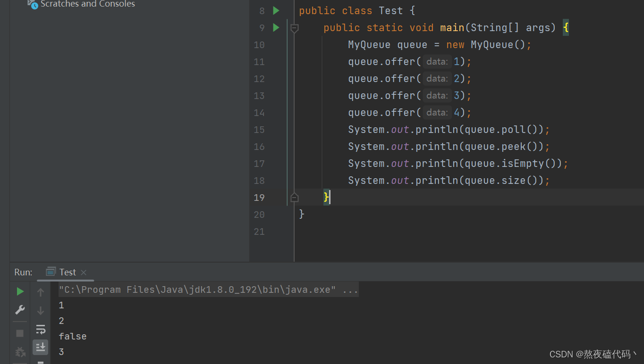The image size is (644, 364).
Task: Click the 'data:' hint on queue.offer(1)
Action: (437, 62)
